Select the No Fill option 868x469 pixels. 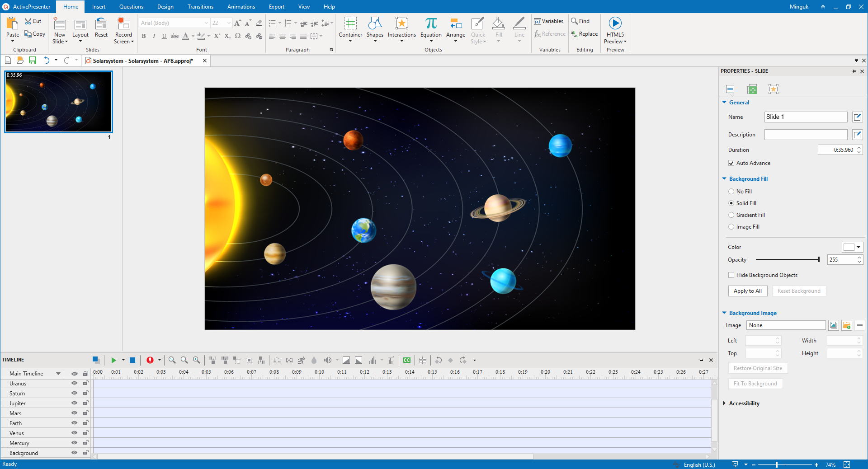coord(731,192)
